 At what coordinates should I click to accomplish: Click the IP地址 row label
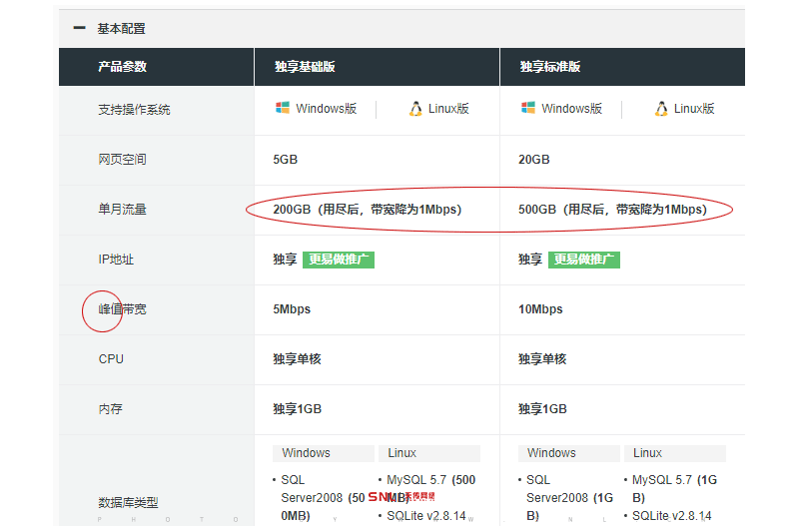(x=116, y=260)
